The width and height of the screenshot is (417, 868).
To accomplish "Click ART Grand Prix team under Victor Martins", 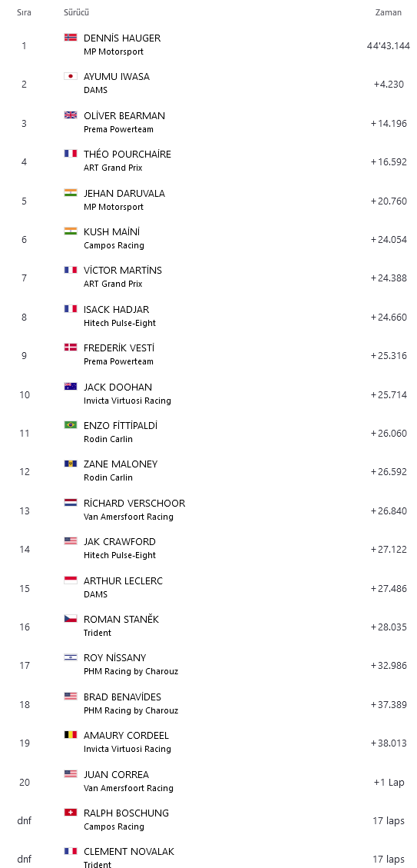I will (113, 284).
